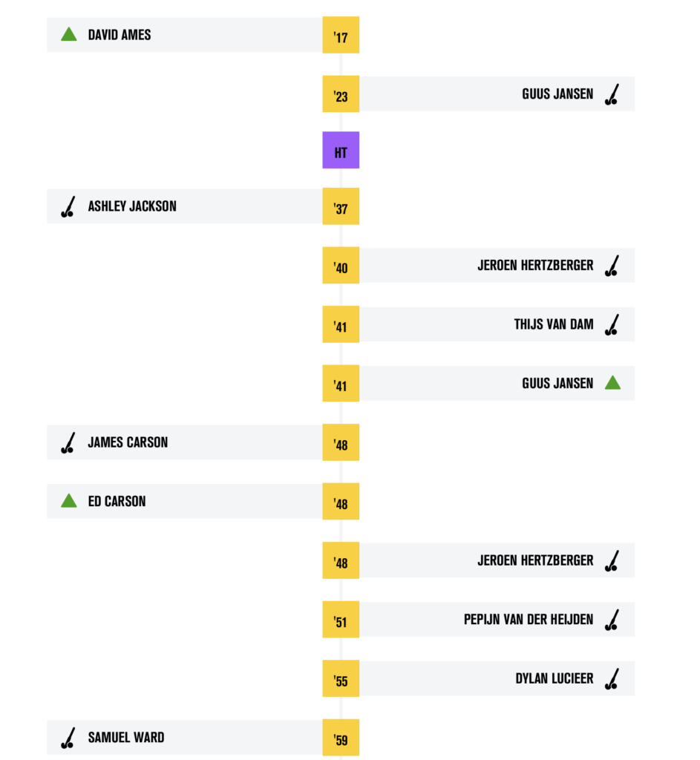Open Jeroen Hertzberger's '40 goal entry
This screenshot has width=700, height=760.
pos(497,266)
